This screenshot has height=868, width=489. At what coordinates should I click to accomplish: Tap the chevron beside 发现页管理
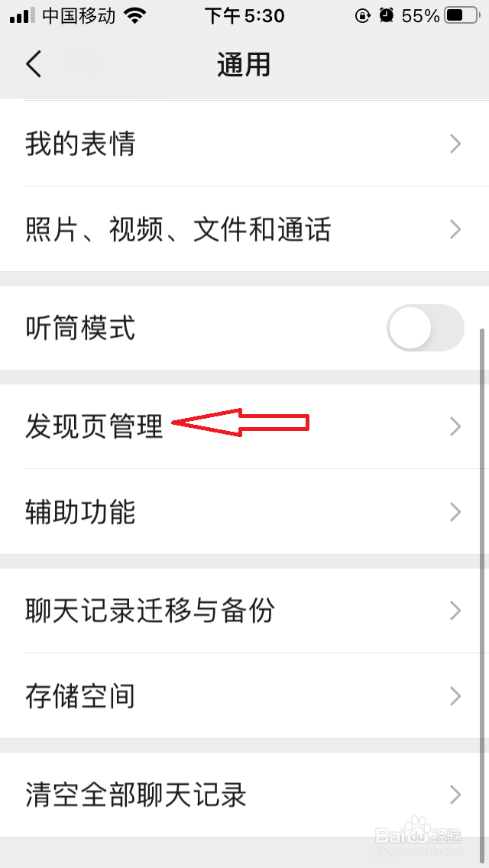click(x=455, y=426)
